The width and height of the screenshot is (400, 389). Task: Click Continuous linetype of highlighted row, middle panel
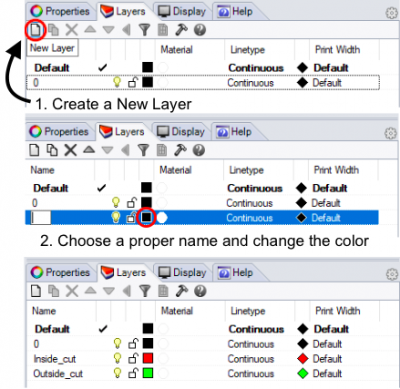point(249,218)
